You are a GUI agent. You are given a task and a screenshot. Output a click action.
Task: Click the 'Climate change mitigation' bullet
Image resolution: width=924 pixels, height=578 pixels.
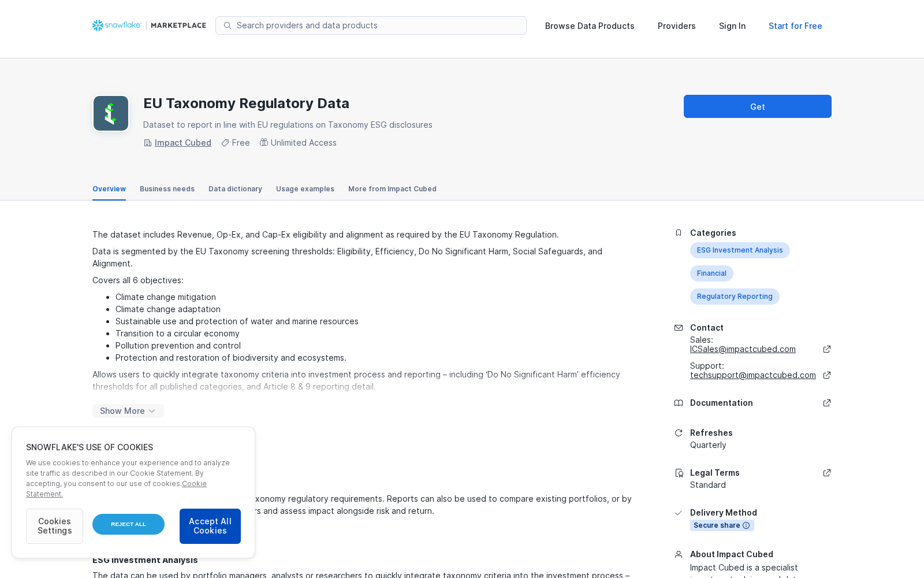coord(166,297)
